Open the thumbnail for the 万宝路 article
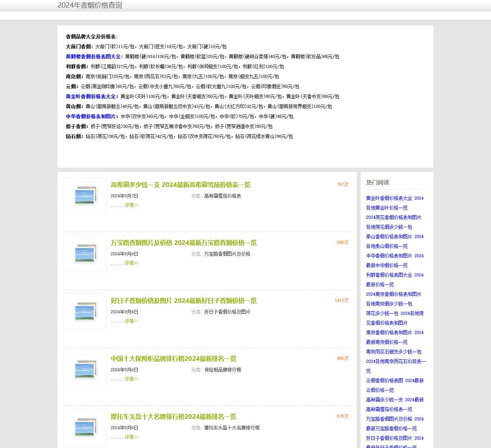The width and height of the screenshot is (491, 448). click(x=85, y=254)
